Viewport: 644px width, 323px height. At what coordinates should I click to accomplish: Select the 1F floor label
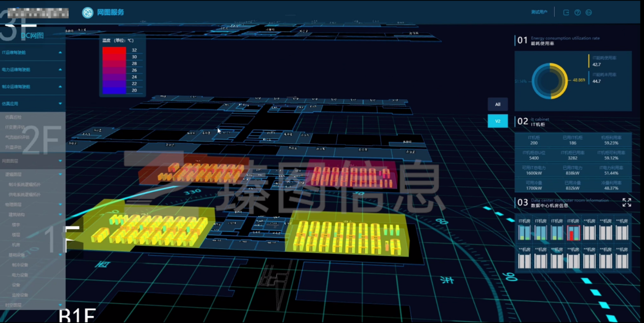pyautogui.click(x=62, y=239)
